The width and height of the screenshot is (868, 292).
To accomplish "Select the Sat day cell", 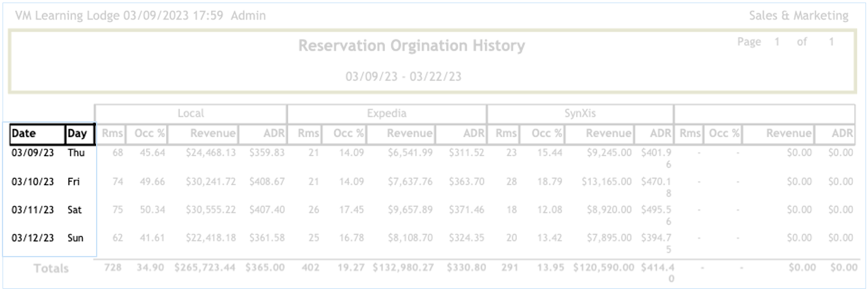I will pos(75,210).
